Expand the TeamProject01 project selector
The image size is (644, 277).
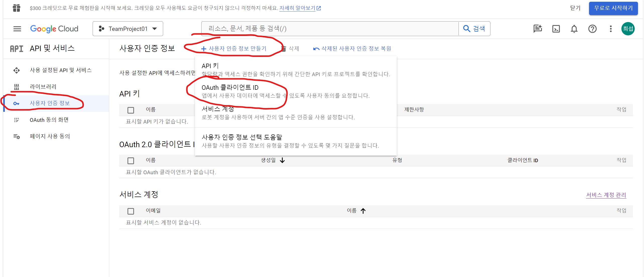pos(128,29)
